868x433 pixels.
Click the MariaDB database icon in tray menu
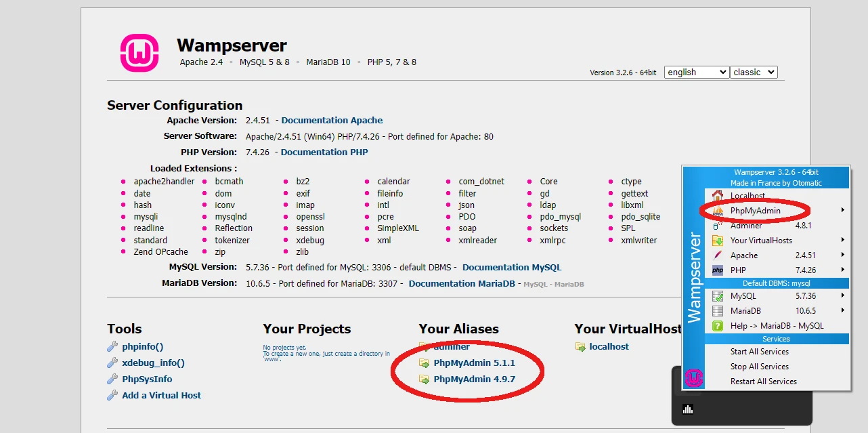click(718, 311)
